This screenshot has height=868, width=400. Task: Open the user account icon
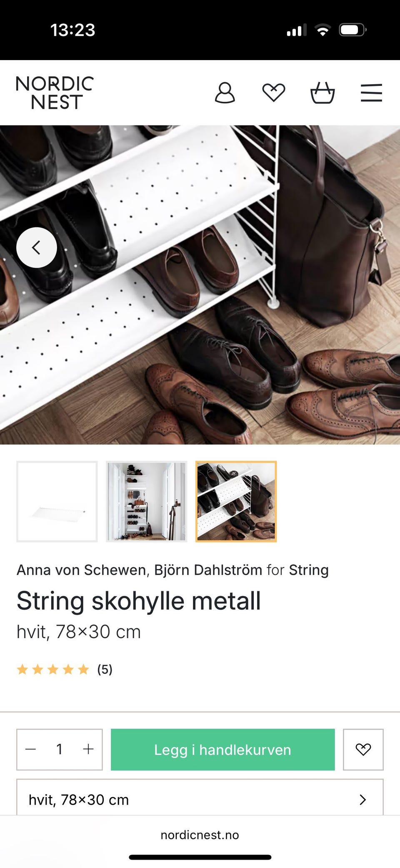pyautogui.click(x=225, y=93)
